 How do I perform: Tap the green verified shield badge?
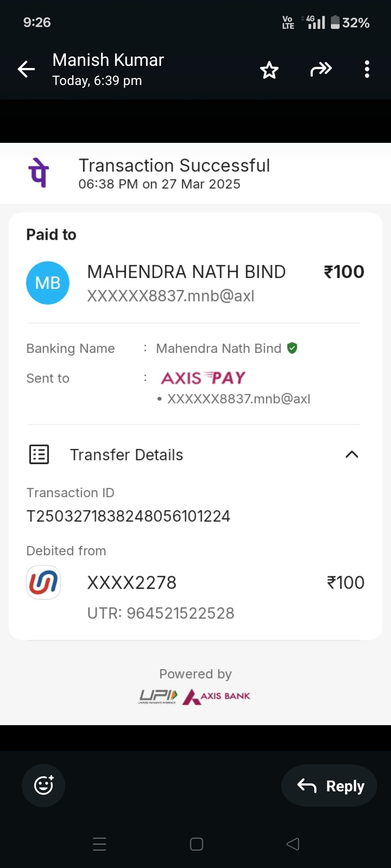[x=292, y=348]
